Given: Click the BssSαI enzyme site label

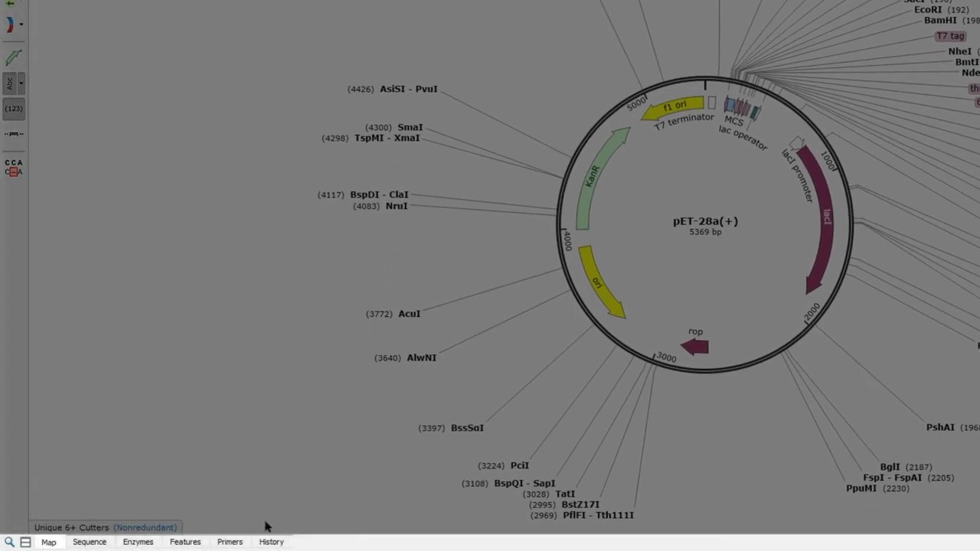Looking at the screenshot, I should pos(467,428).
